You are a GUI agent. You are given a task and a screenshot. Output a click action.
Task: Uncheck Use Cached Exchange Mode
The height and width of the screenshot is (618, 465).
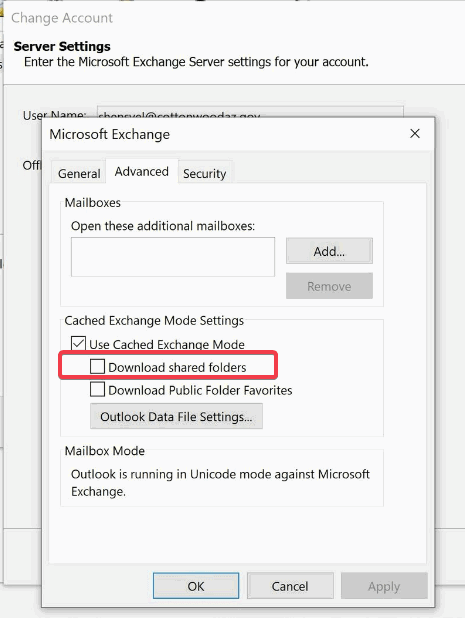coord(78,344)
